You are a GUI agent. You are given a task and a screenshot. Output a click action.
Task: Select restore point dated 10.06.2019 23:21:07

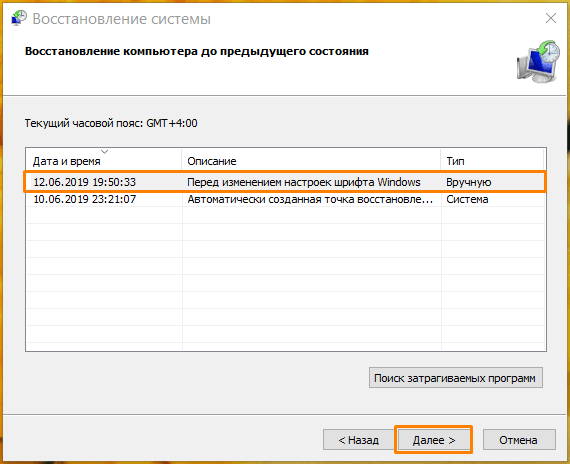pos(285,199)
